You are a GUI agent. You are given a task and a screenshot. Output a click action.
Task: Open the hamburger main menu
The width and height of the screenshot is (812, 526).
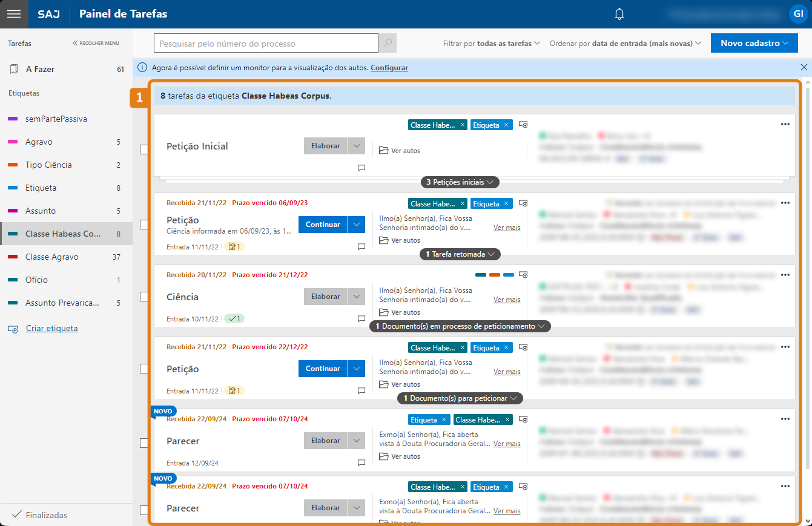(14, 14)
